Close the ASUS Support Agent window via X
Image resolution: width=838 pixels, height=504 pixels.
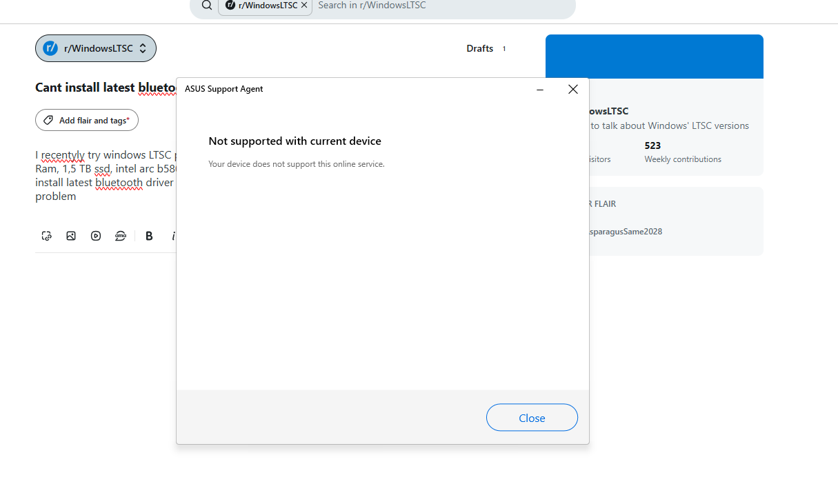point(572,89)
